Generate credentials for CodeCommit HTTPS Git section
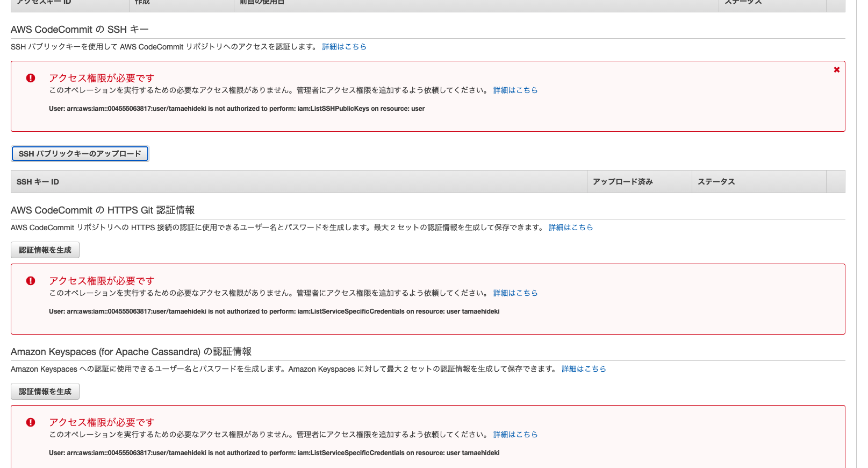 pos(45,250)
